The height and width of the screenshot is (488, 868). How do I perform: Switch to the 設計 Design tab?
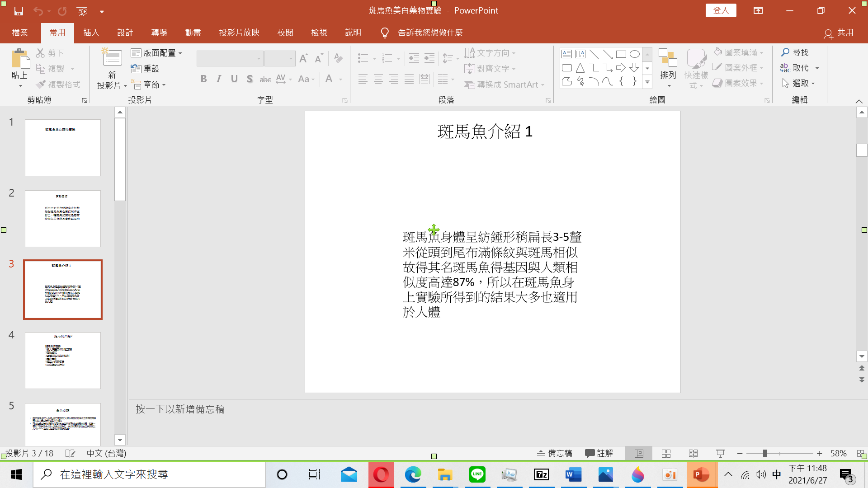click(x=125, y=33)
